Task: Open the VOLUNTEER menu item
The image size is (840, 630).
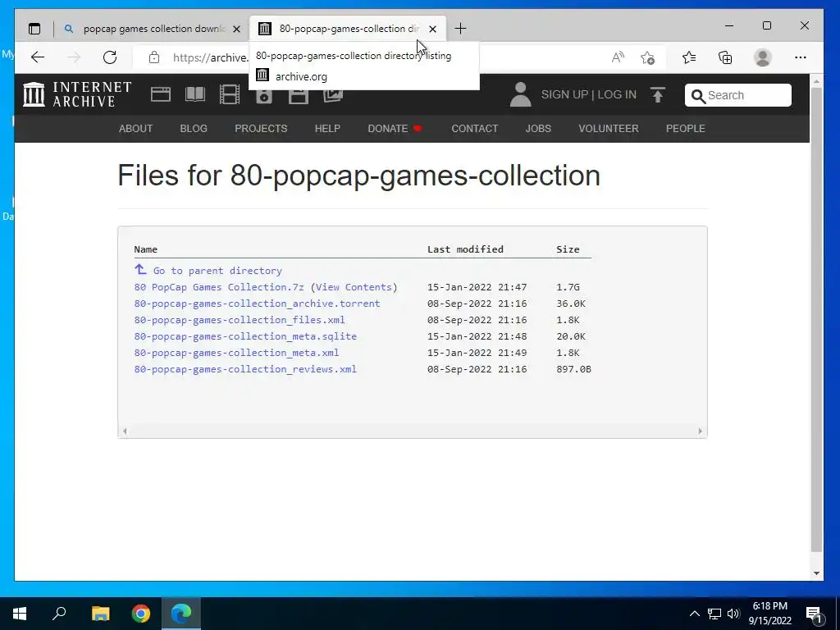Action: pos(609,129)
